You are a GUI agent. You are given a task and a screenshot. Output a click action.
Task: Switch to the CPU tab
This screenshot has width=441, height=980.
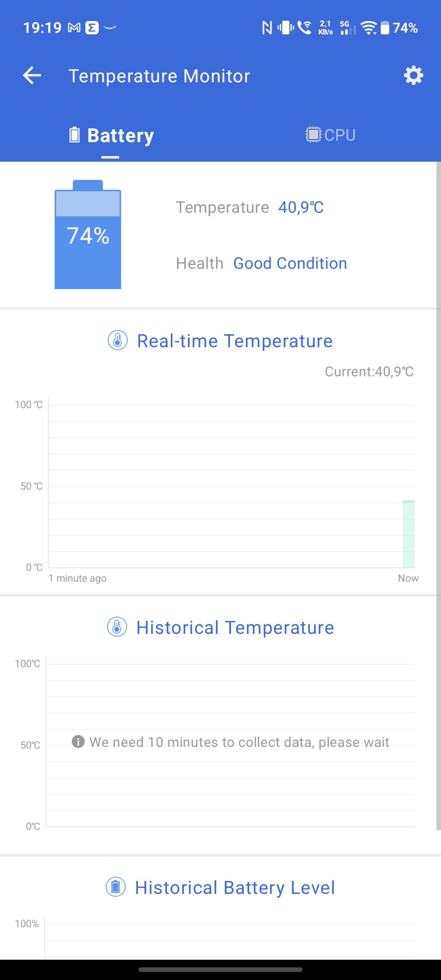[x=331, y=135]
